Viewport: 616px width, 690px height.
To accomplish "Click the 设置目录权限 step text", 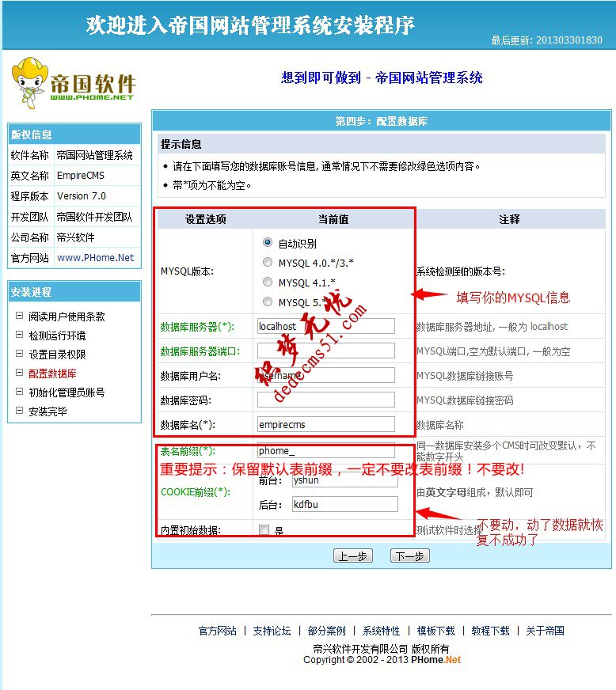I will point(57,354).
